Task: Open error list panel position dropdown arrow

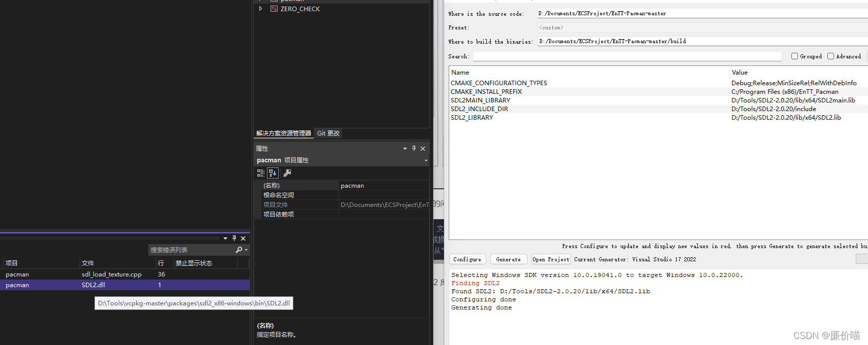Action: tap(225, 238)
